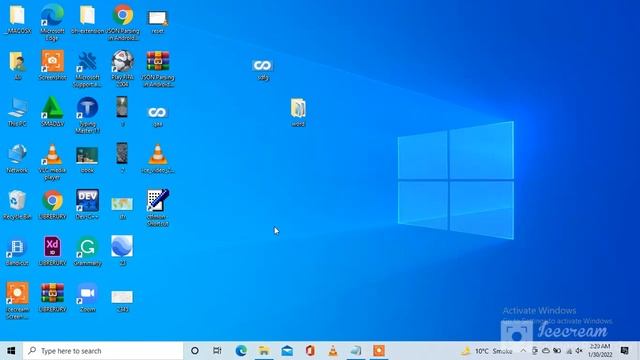Open Cortana circle on taskbar

click(195, 351)
